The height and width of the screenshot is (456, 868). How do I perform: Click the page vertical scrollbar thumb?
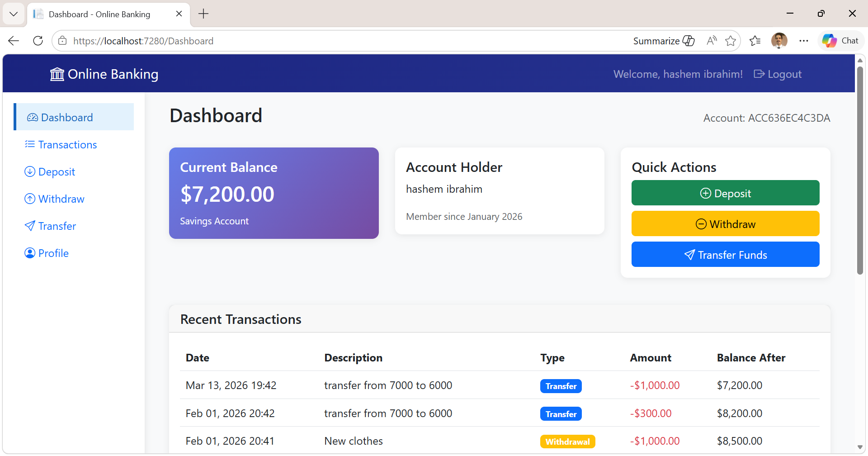[860, 170]
